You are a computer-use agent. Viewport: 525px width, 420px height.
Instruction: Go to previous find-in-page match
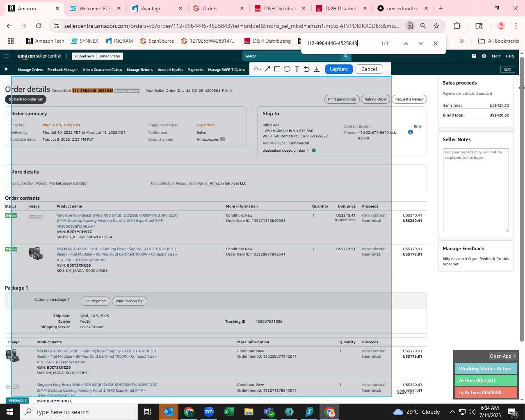pos(406,43)
